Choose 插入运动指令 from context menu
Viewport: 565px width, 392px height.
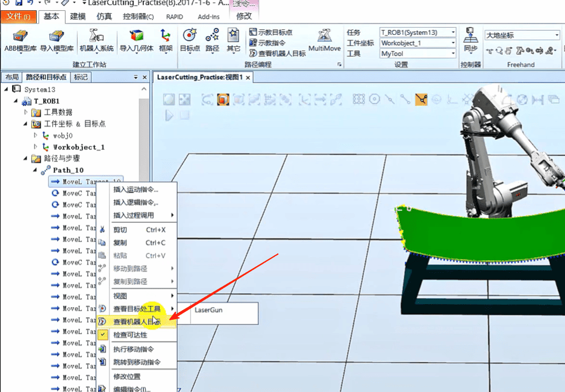pyautogui.click(x=137, y=190)
